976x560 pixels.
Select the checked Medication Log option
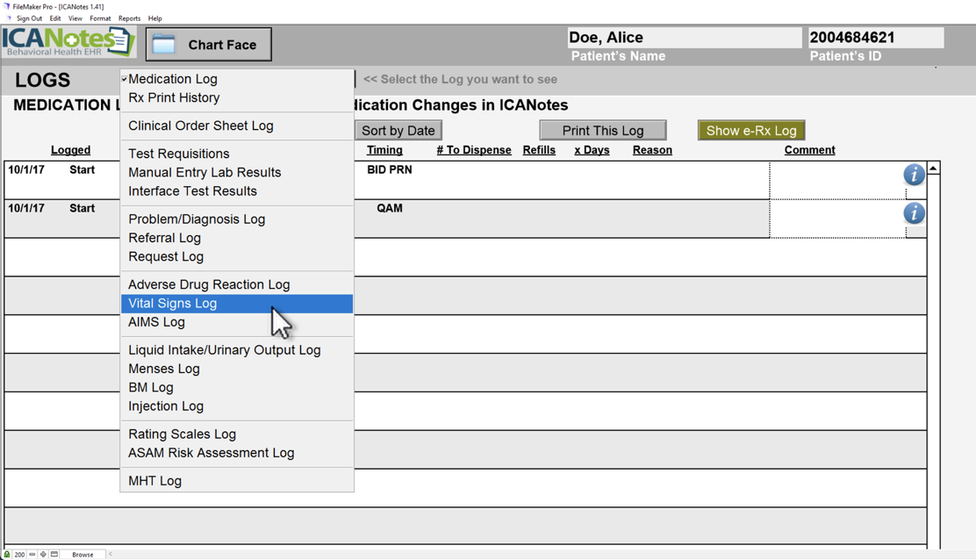click(173, 79)
